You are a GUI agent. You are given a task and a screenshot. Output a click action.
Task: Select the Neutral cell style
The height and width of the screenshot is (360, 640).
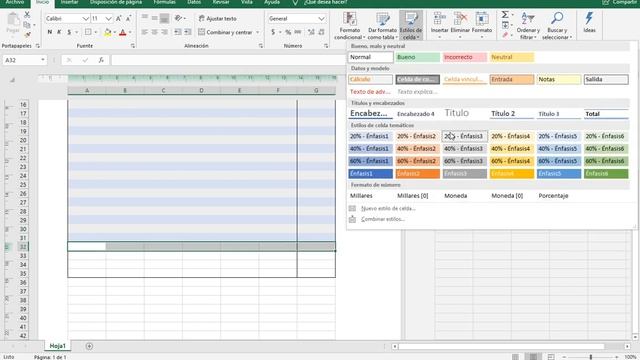coord(512,57)
